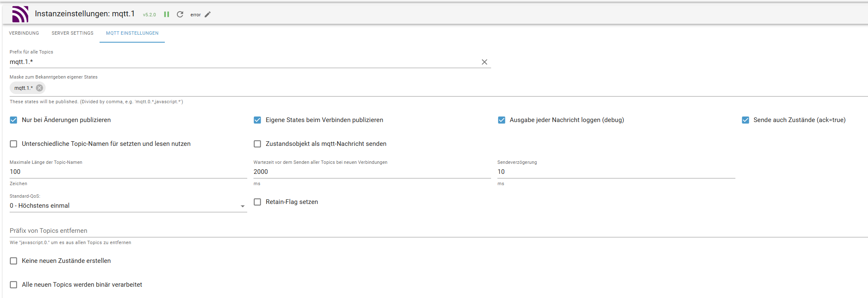Remove the mqtt.1.* chip from mask

[x=39, y=88]
